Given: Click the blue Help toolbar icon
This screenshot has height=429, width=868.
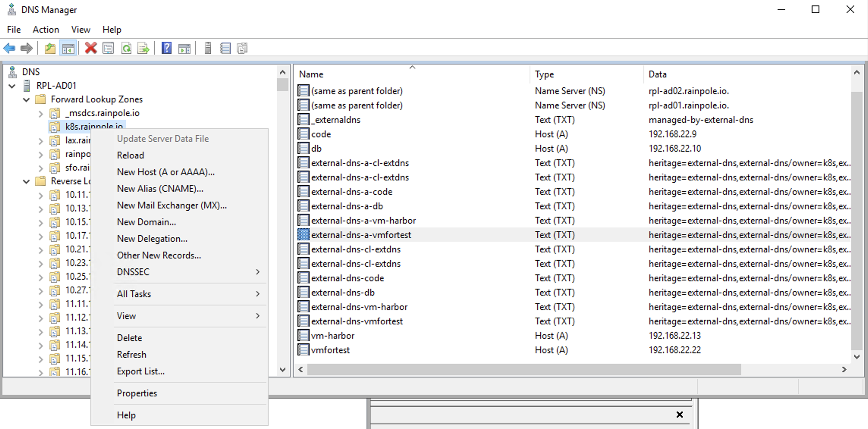Looking at the screenshot, I should [167, 48].
